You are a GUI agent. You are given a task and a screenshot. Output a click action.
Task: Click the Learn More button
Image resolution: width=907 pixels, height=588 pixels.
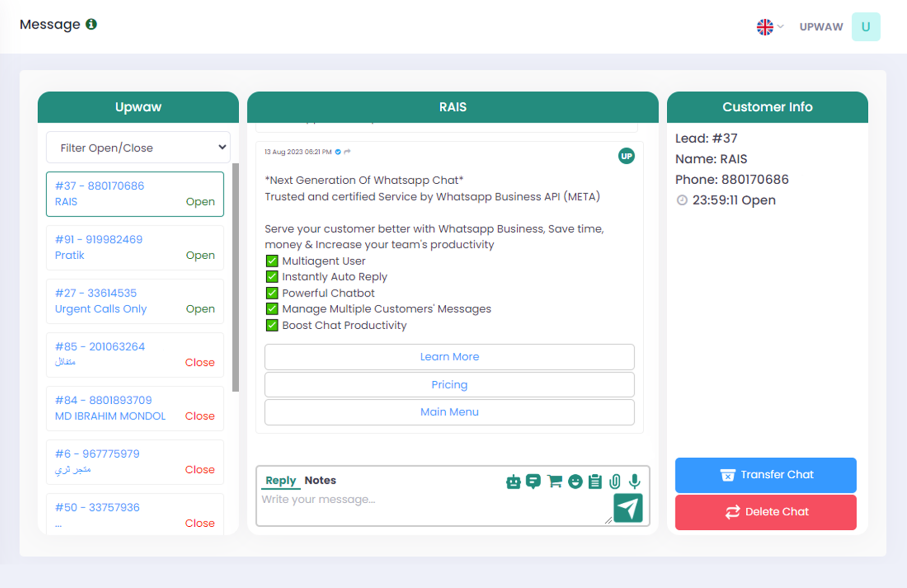pyautogui.click(x=450, y=357)
